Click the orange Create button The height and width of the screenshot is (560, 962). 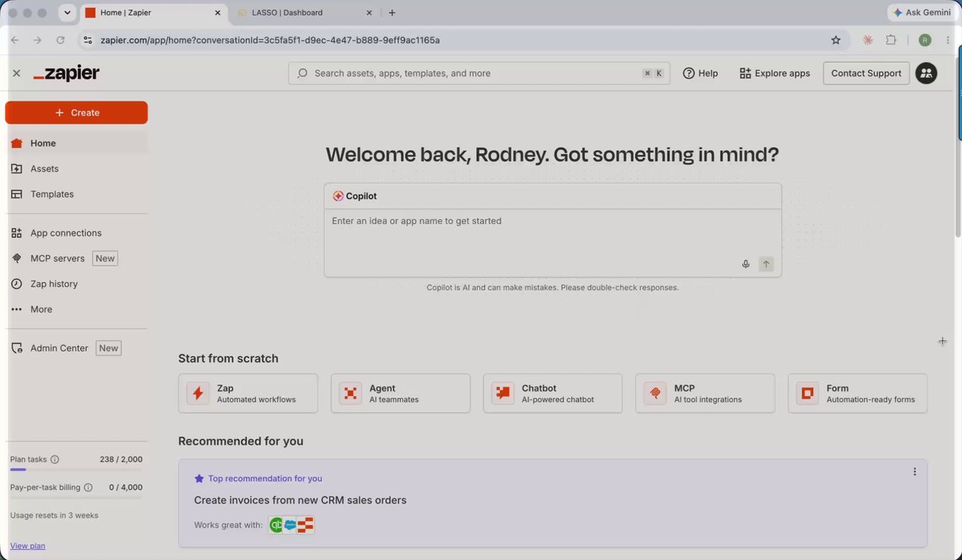coord(76,113)
